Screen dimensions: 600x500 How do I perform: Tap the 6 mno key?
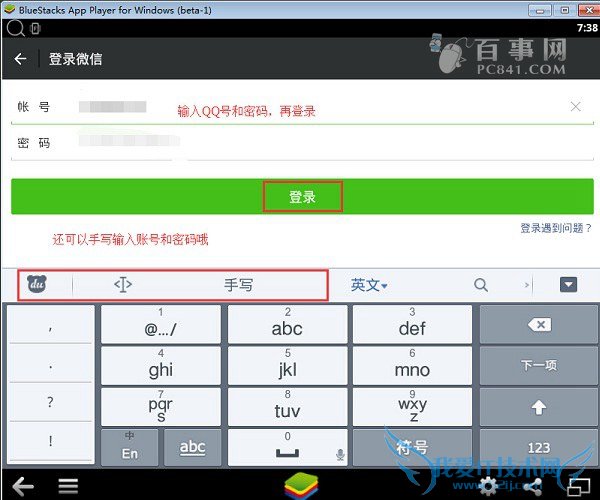point(412,365)
